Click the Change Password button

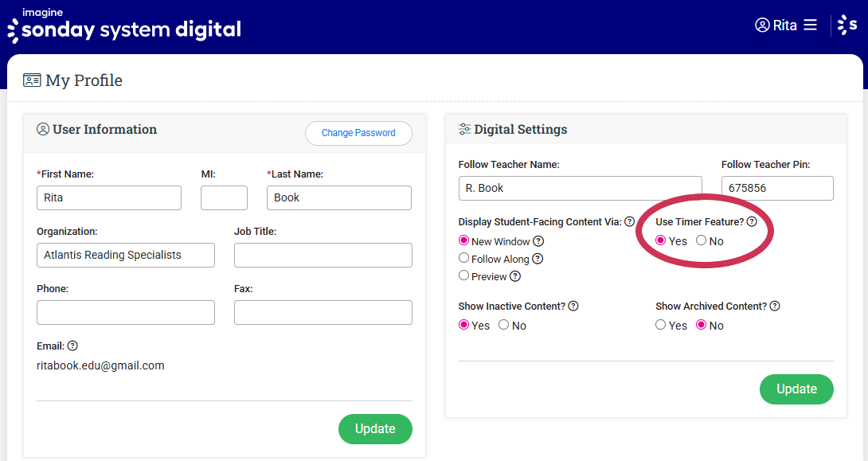click(x=358, y=133)
